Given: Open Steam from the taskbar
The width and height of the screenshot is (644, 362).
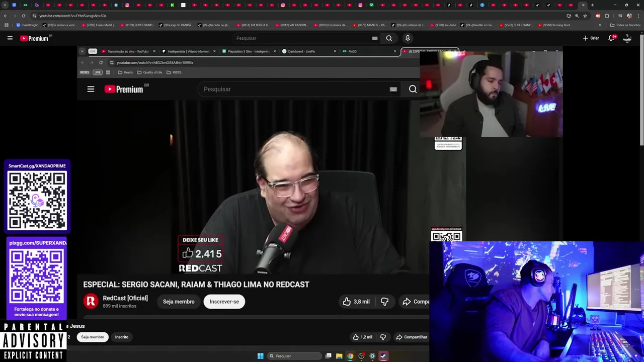Looking at the screenshot, I should (x=383, y=356).
